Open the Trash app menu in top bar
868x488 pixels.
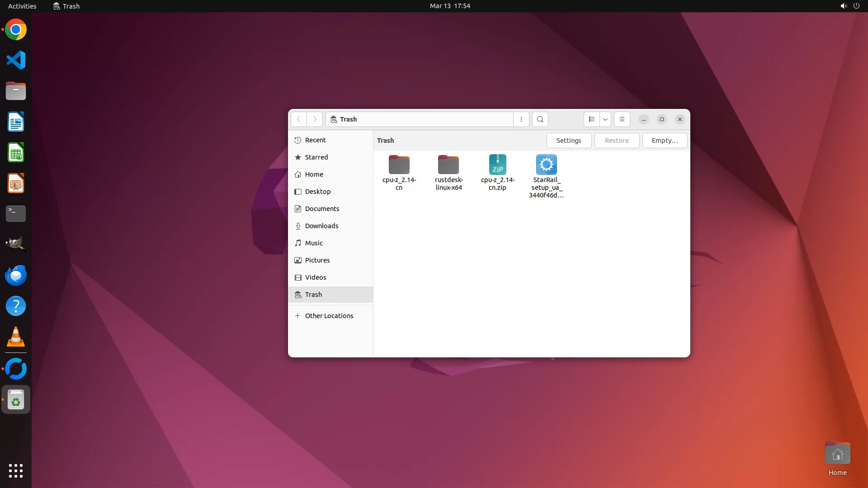[66, 6]
